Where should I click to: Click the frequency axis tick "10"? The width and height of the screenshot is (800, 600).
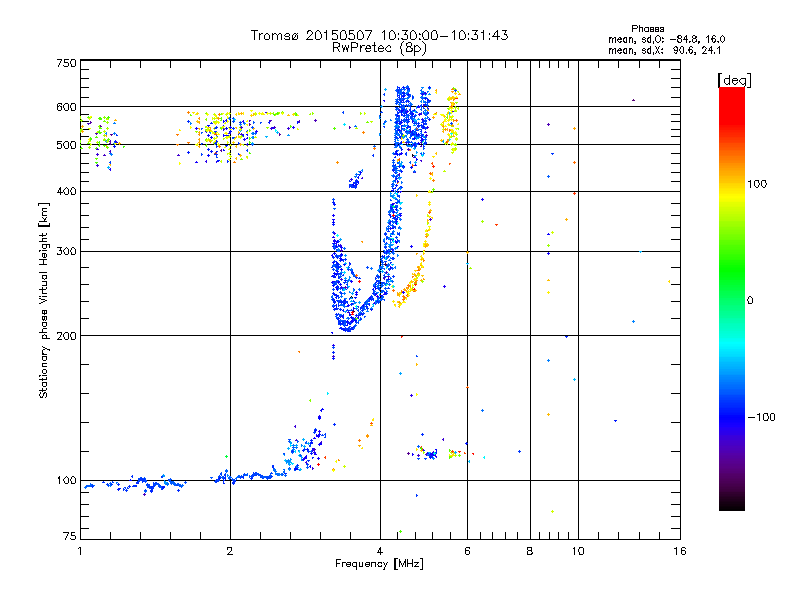point(578,551)
